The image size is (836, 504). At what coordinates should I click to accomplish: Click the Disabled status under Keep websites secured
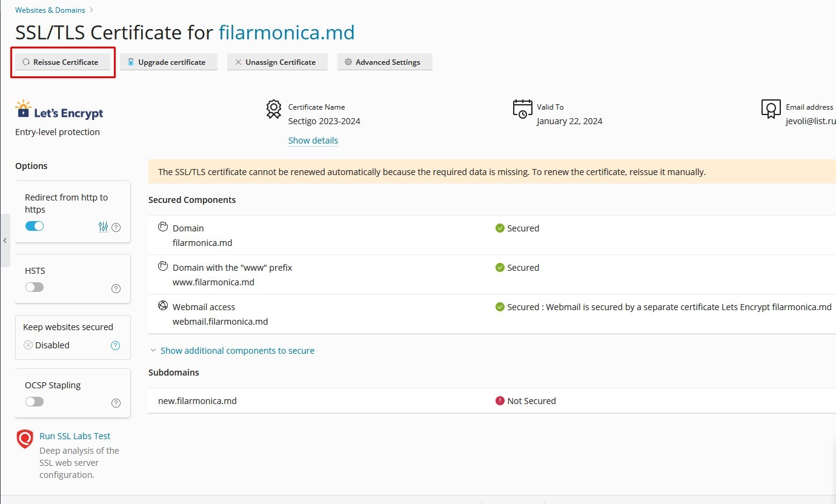(x=47, y=345)
